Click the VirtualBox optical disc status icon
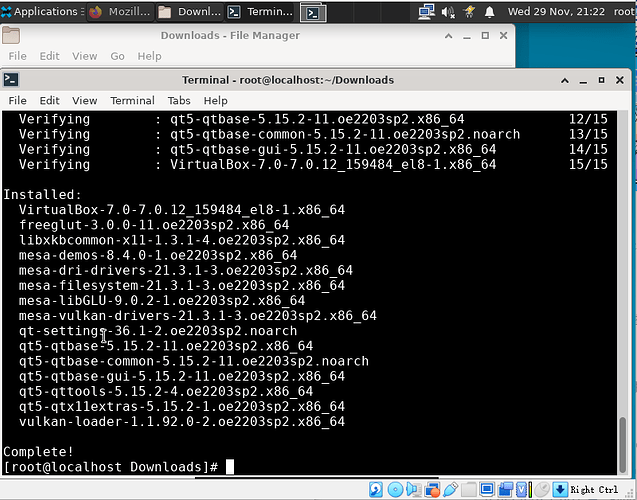This screenshot has width=637, height=500. 395,490
